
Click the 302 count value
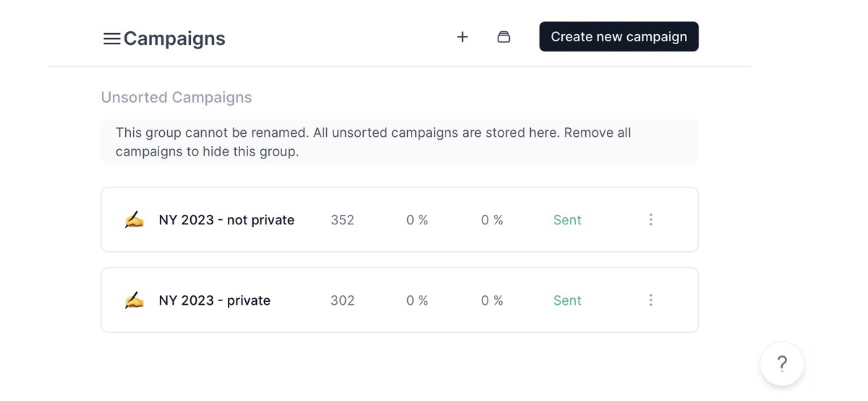[342, 300]
